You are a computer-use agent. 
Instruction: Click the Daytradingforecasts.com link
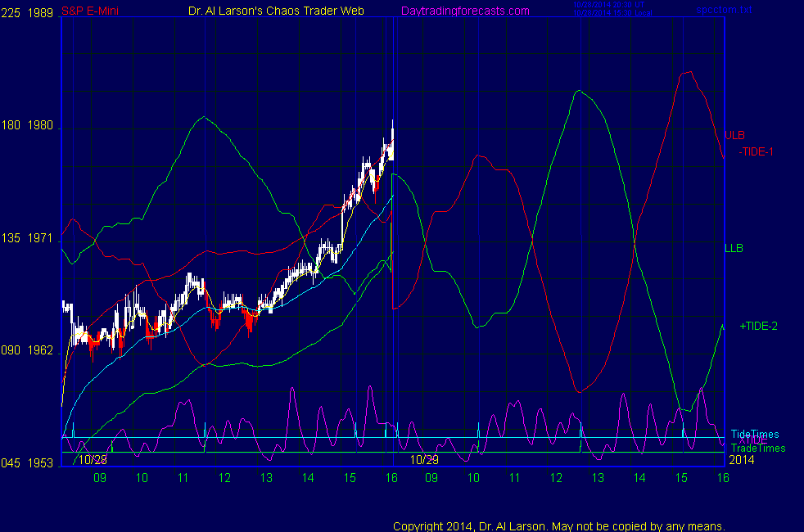tap(464, 11)
